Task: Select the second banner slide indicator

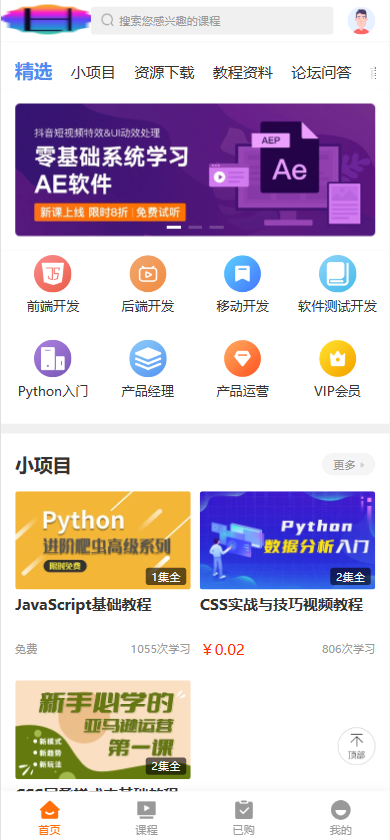Action: (195, 227)
